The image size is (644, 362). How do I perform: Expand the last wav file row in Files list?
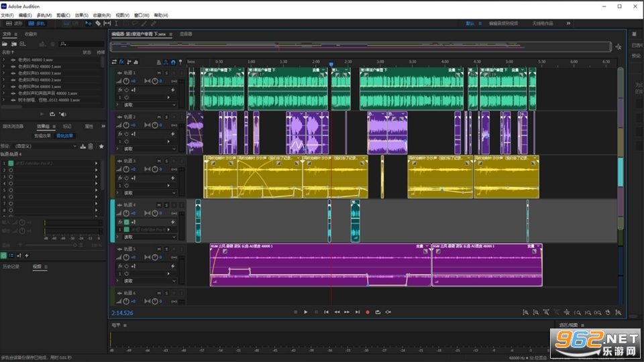(x=4, y=100)
